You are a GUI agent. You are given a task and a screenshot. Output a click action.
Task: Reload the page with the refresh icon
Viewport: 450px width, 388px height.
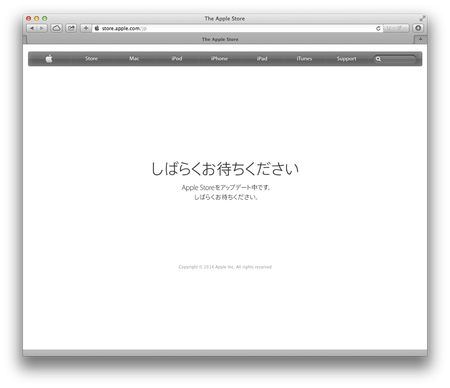378,28
